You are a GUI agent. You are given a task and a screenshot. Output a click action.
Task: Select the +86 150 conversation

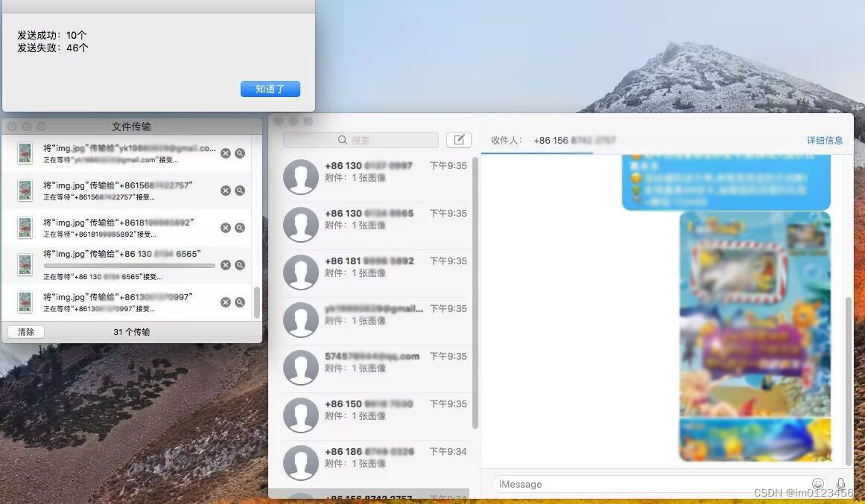(x=375, y=415)
